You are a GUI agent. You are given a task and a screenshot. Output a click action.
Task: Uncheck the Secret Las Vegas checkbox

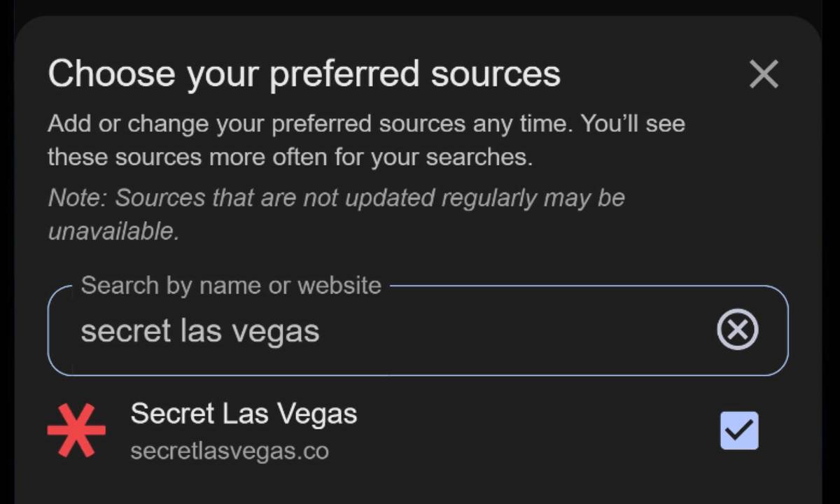738,430
